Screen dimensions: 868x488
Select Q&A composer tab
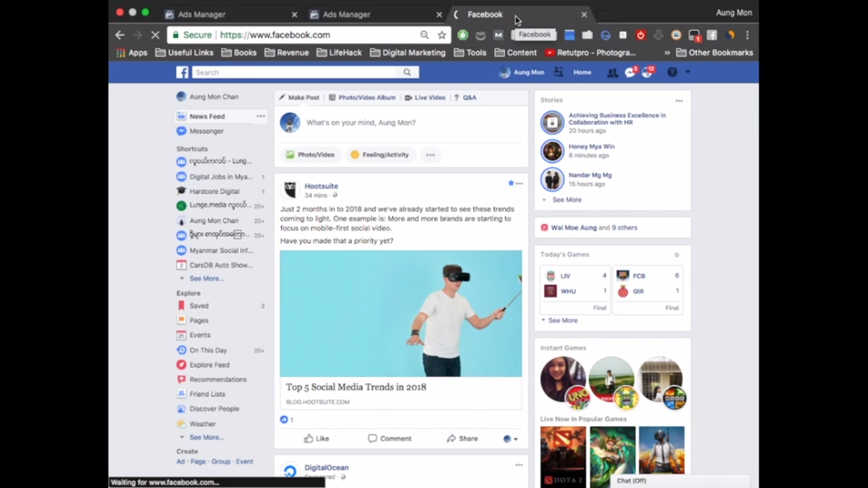click(x=465, y=97)
